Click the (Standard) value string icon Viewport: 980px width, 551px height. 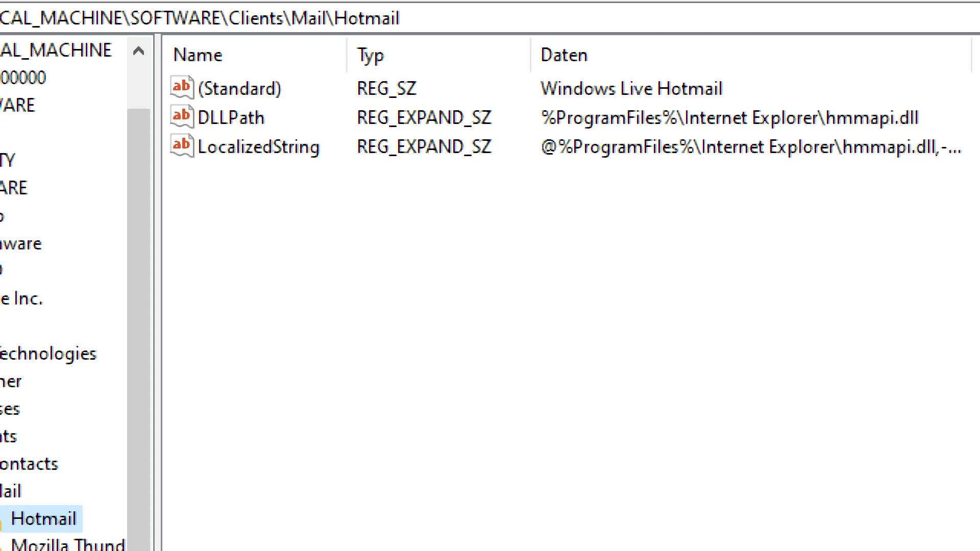tap(182, 88)
